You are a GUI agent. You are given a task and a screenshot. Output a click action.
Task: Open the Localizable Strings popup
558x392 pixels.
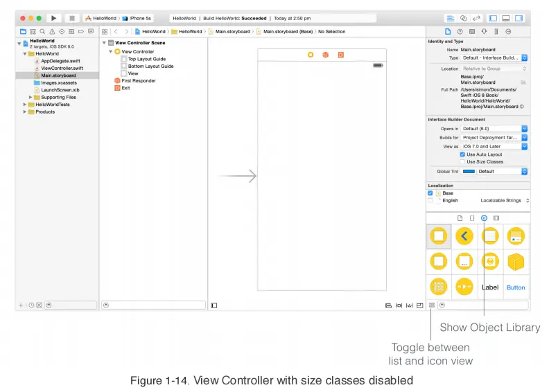point(505,201)
